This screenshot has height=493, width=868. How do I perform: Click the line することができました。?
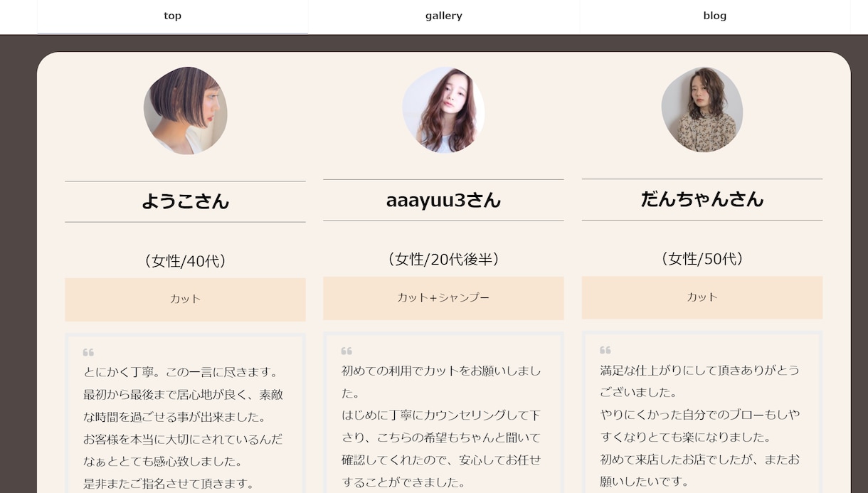(x=403, y=482)
